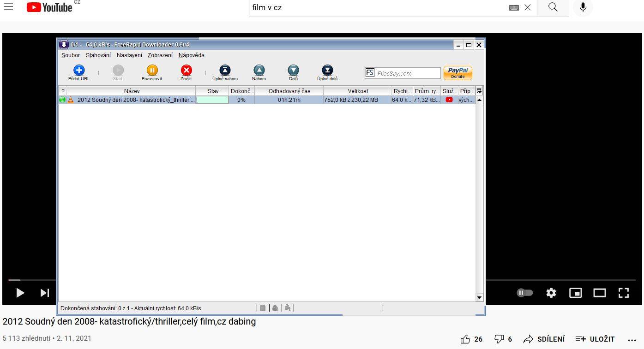Skip to next video
The width and height of the screenshot is (644, 349).
point(44,293)
